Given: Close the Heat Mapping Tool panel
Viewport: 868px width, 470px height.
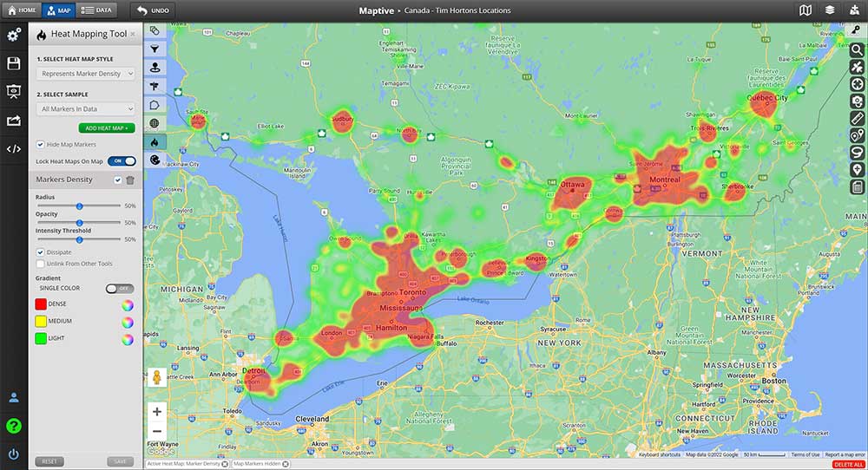Looking at the screenshot, I should [x=133, y=35].
